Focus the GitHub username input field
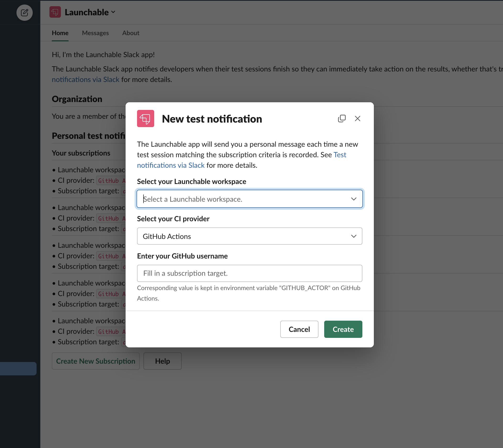 (x=249, y=273)
